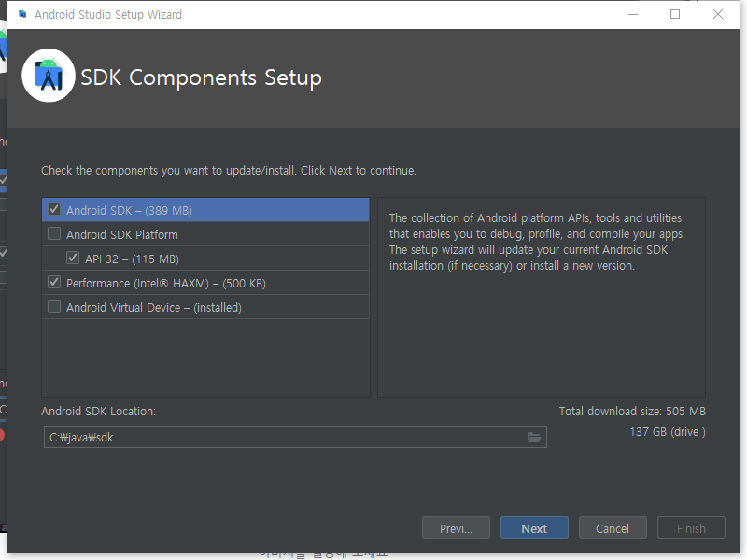Click the disabled Finish button
Viewport: 747px width, 560px height.
(691, 528)
